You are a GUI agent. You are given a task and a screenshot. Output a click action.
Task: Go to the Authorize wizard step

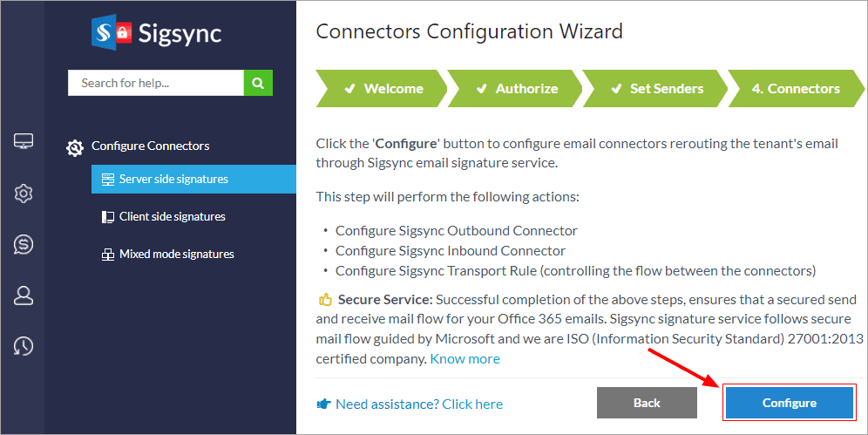coord(518,89)
